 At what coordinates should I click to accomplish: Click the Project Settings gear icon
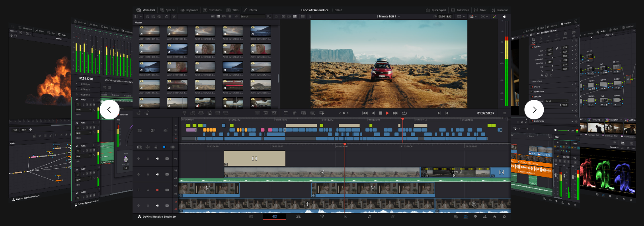pos(504,216)
